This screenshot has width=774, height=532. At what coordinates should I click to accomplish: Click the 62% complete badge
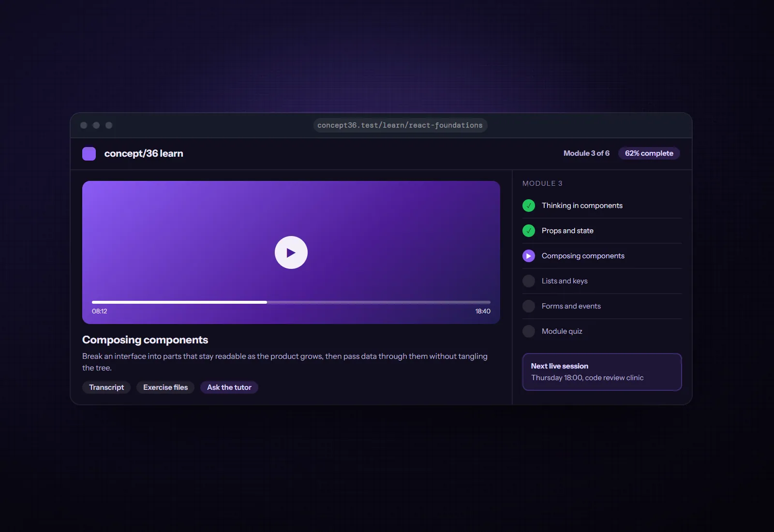pos(649,153)
